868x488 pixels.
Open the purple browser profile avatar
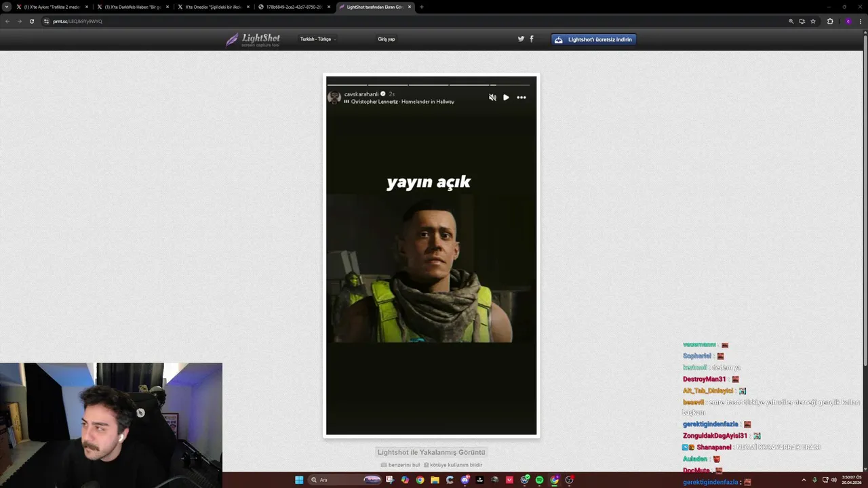848,21
